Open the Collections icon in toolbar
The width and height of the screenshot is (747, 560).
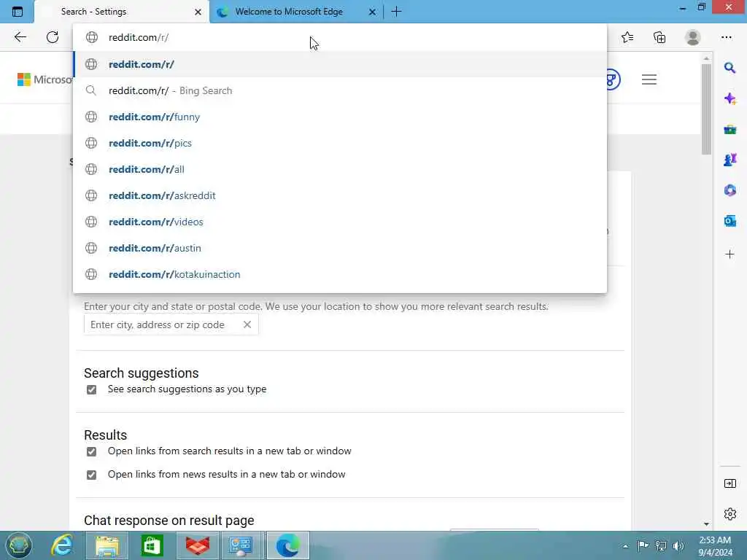click(x=659, y=37)
